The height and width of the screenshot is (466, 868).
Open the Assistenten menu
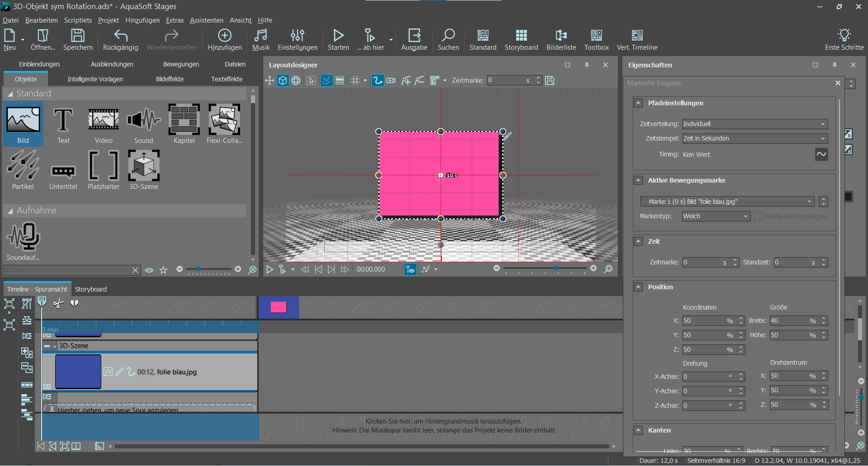[206, 20]
